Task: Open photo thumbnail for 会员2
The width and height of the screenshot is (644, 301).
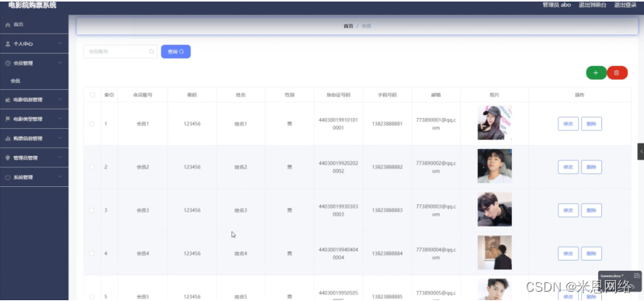Action: 495,166
